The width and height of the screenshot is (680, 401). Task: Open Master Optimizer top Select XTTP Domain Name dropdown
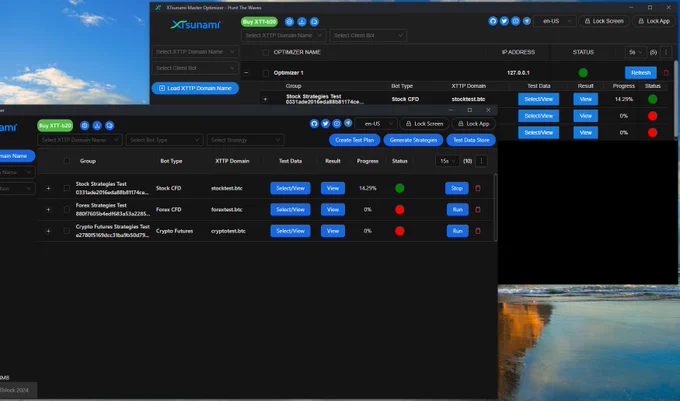point(283,35)
